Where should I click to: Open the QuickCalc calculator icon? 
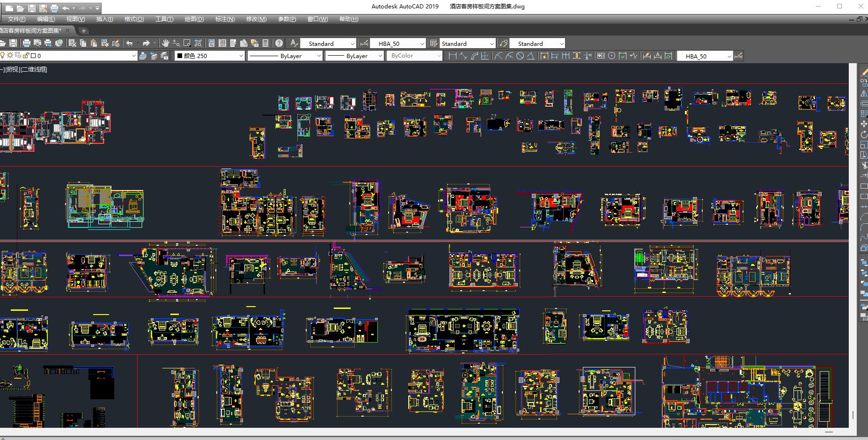click(265, 43)
